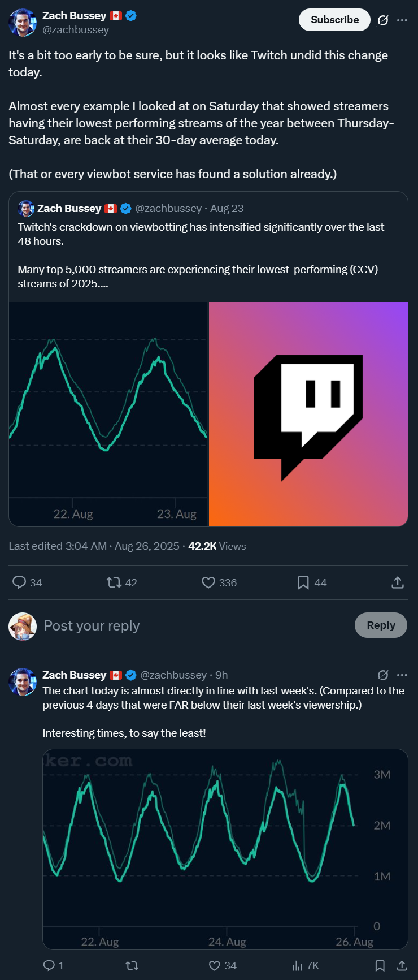Open Zach Bussey's profile avatar at top
Image resolution: width=418 pixels, height=980 pixels.
23,23
